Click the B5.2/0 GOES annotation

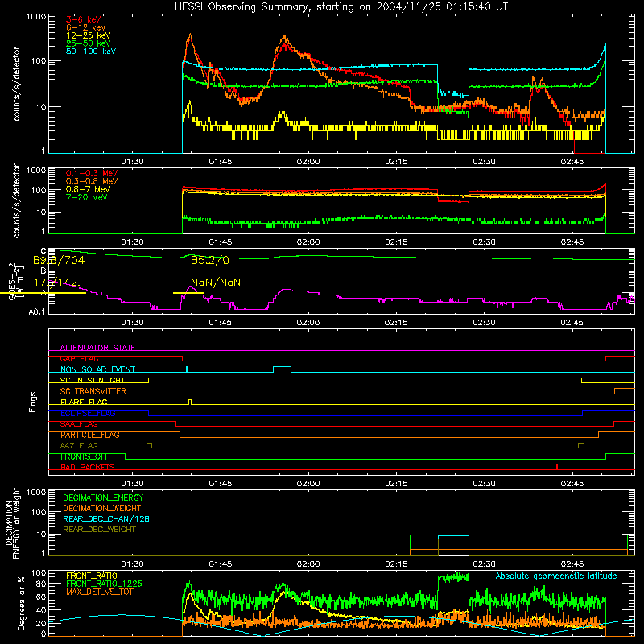pos(210,260)
